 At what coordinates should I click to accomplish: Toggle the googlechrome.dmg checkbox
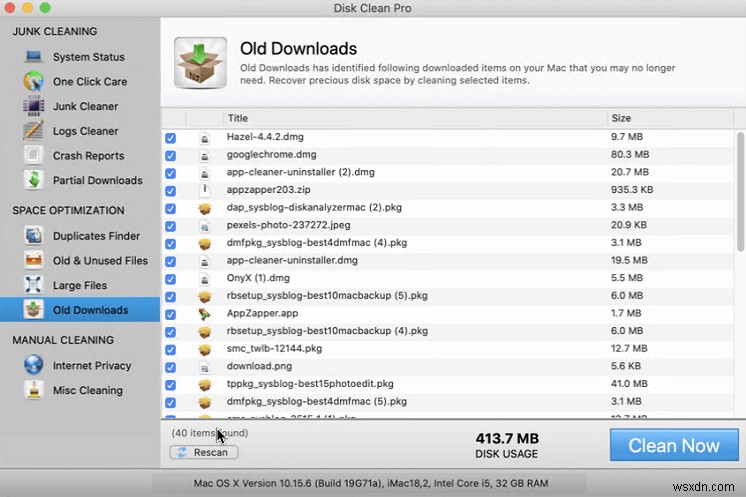tap(170, 155)
